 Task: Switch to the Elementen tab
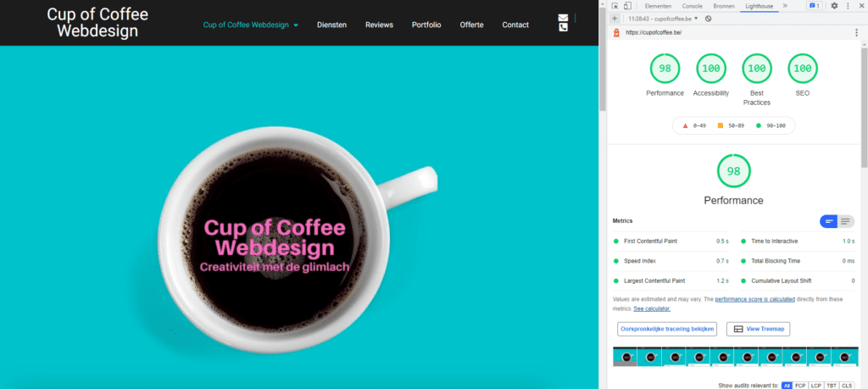tap(658, 6)
